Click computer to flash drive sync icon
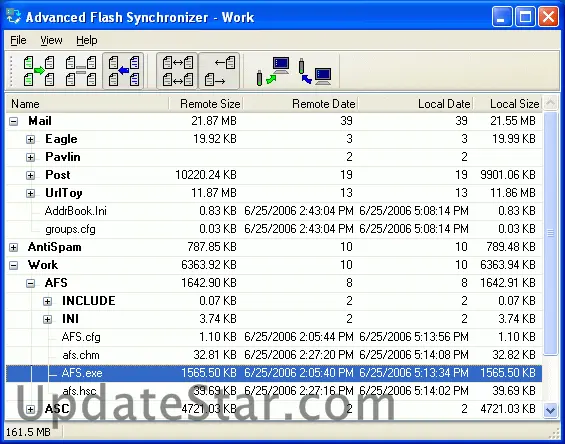Screen dimensions: 565x444 click(x=315, y=71)
